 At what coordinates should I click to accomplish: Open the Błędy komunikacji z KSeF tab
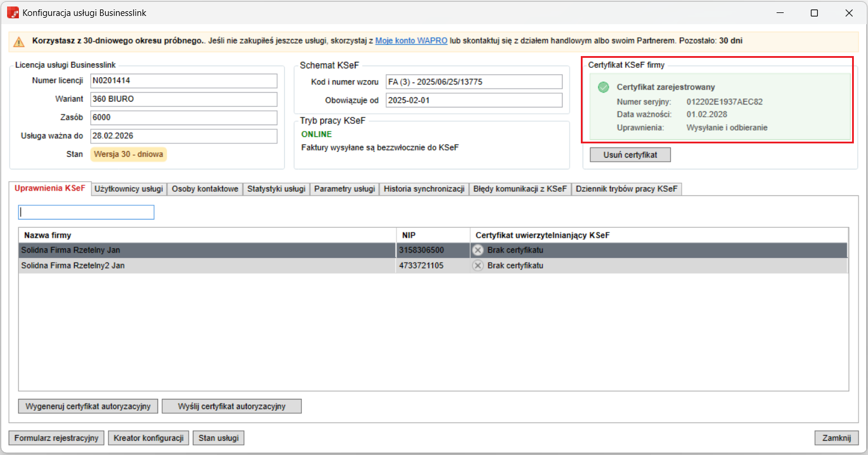(x=520, y=189)
